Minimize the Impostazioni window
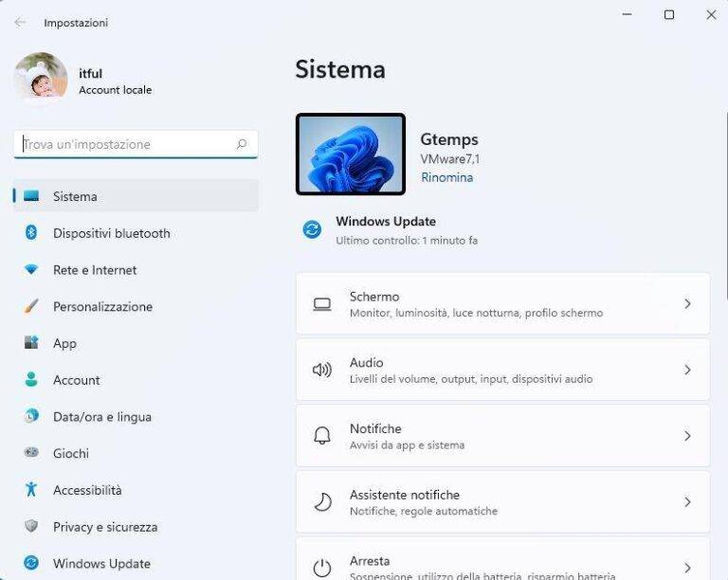This screenshot has height=580, width=728. pyautogui.click(x=627, y=15)
